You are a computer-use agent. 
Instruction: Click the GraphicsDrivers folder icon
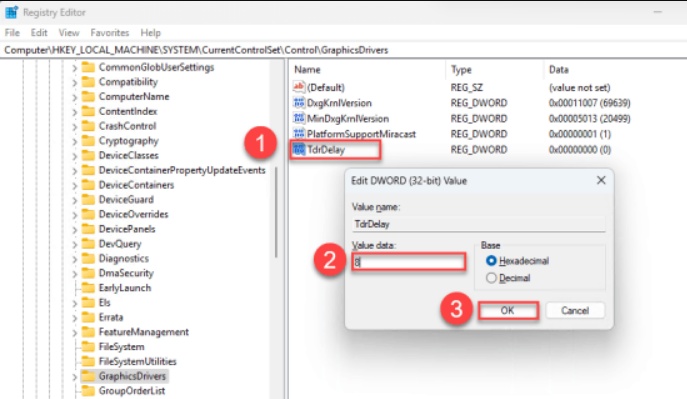(88, 376)
